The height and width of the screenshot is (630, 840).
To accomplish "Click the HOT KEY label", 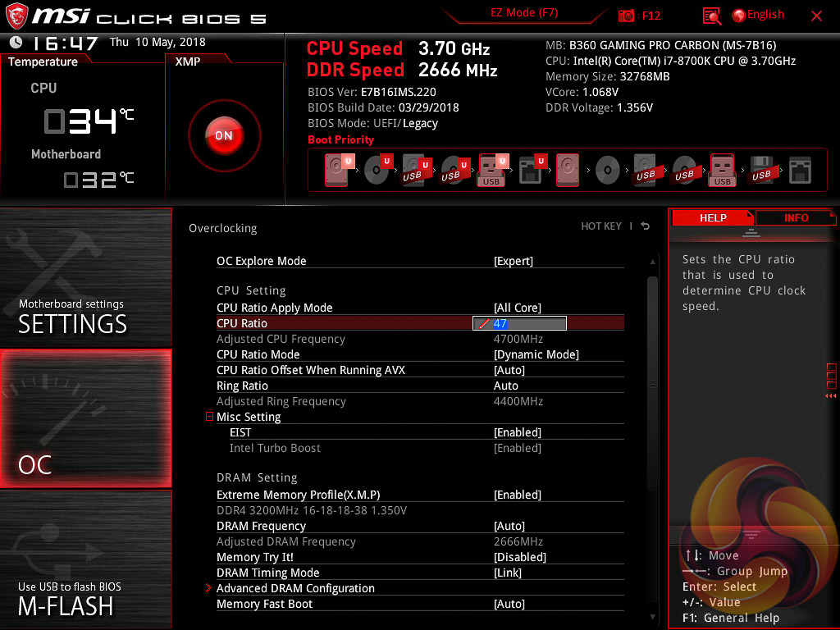I will 601,226.
